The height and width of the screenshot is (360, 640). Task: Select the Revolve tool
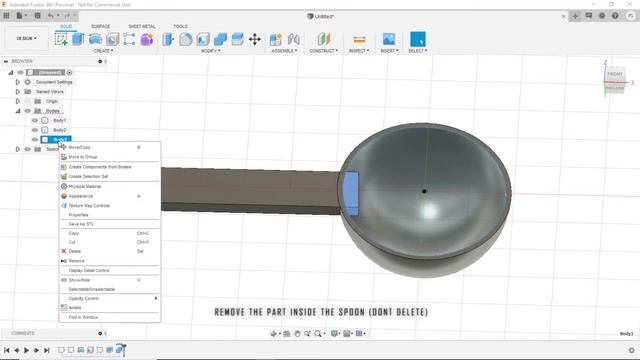pyautogui.click(x=95, y=39)
